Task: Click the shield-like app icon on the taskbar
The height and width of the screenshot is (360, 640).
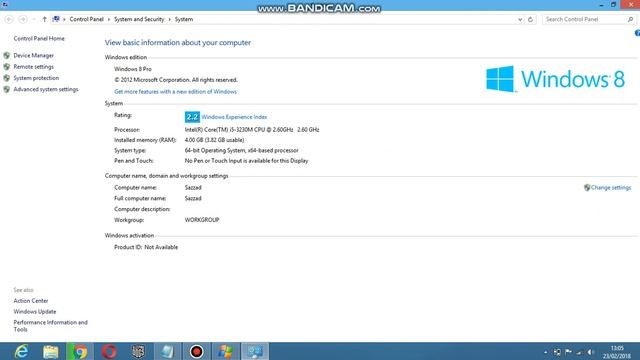Action: pos(138,351)
